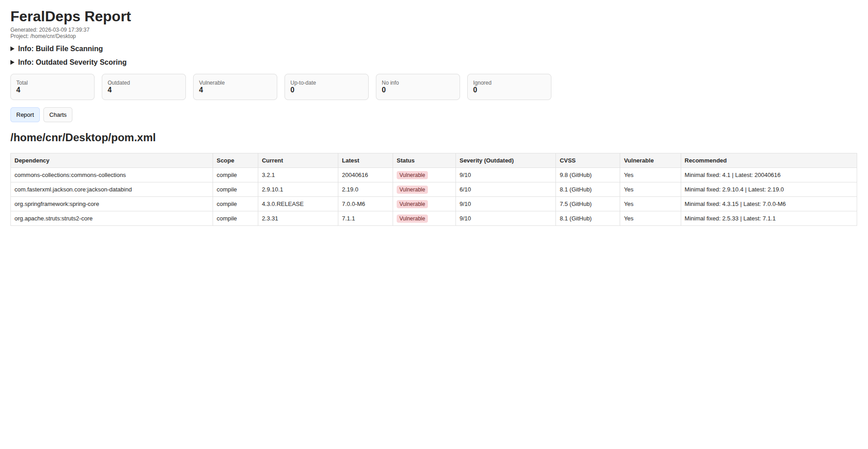Click the Latest column header
The width and height of the screenshot is (868, 449).
pyautogui.click(x=365, y=161)
